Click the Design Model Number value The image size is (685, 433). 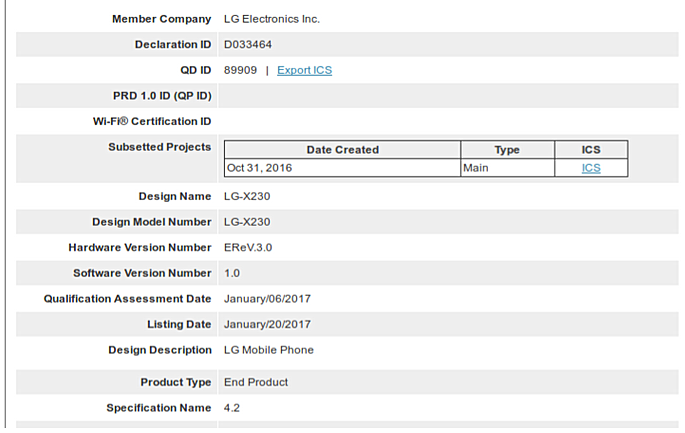click(x=247, y=222)
